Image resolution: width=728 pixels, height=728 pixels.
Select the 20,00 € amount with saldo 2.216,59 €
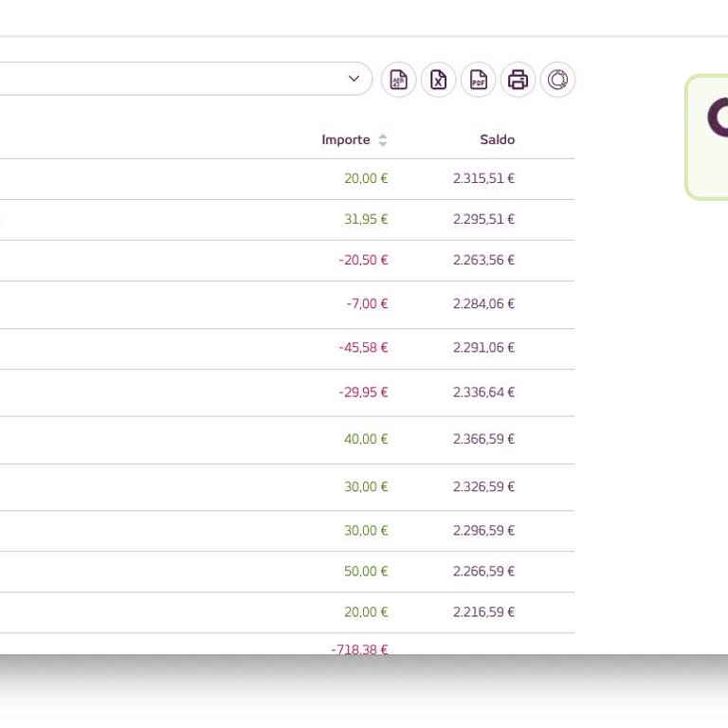click(366, 612)
